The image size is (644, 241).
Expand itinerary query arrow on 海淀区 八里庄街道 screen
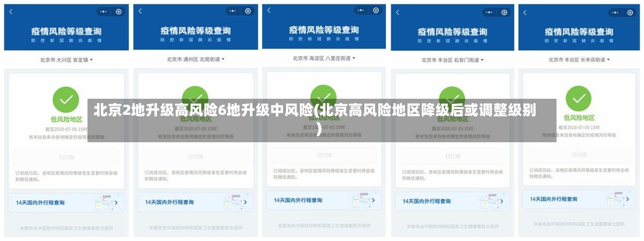tap(374, 201)
